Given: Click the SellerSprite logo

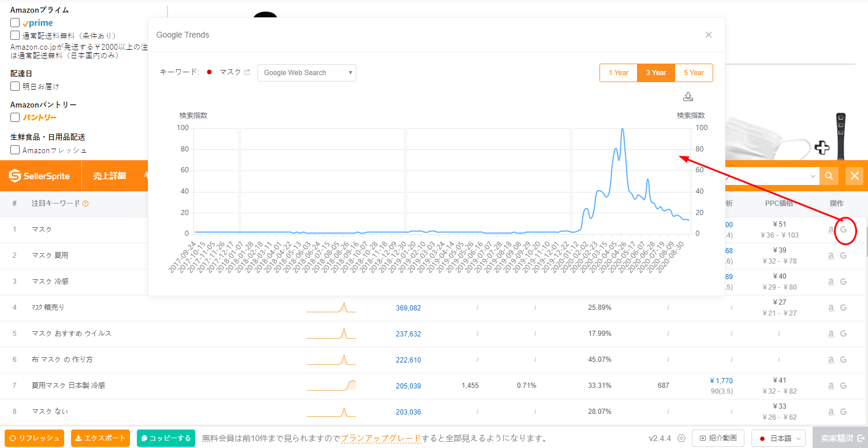Looking at the screenshot, I should coord(39,176).
